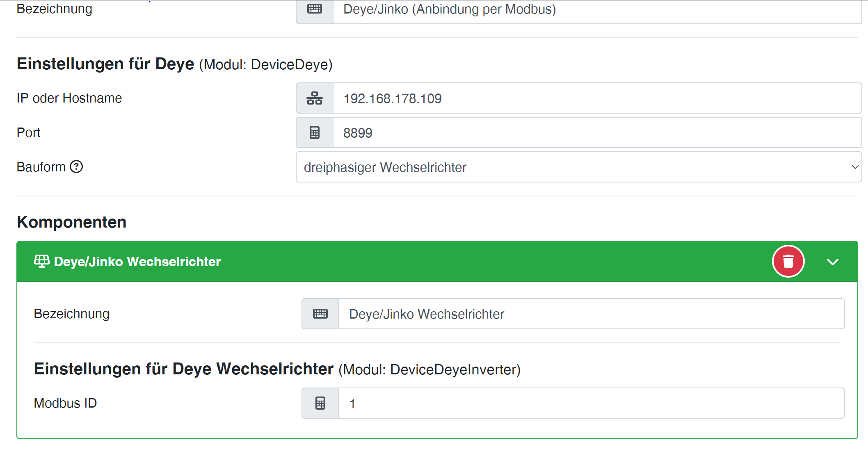
Task: Click the top Deye/Jinko Modbus Bezeichnung field
Action: coord(597,10)
